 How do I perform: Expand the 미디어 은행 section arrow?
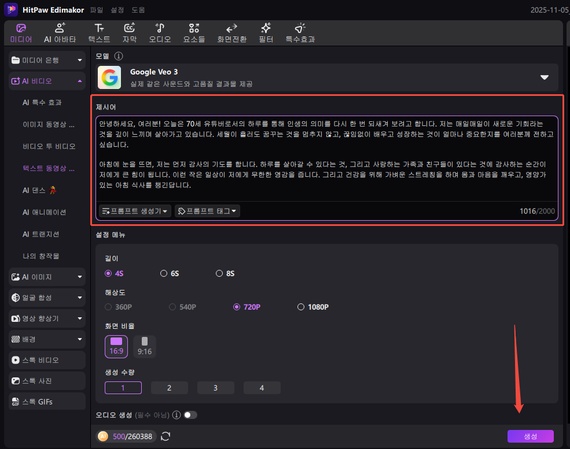click(80, 60)
